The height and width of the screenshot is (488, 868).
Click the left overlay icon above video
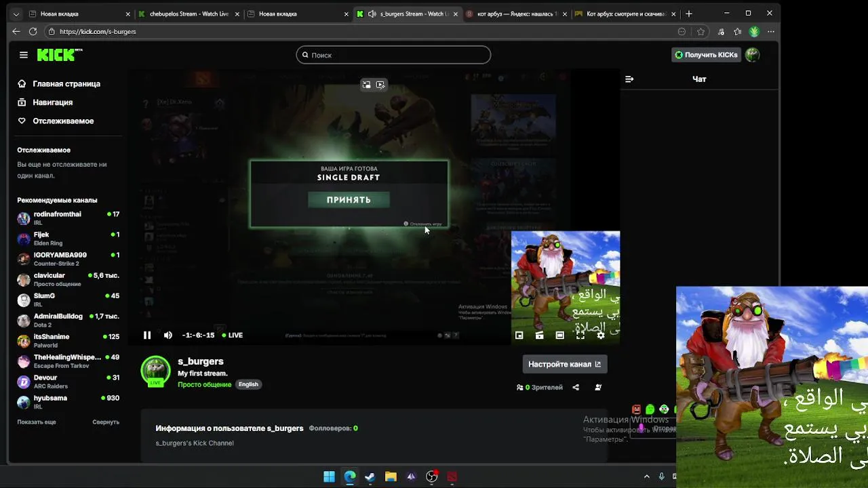tap(366, 85)
